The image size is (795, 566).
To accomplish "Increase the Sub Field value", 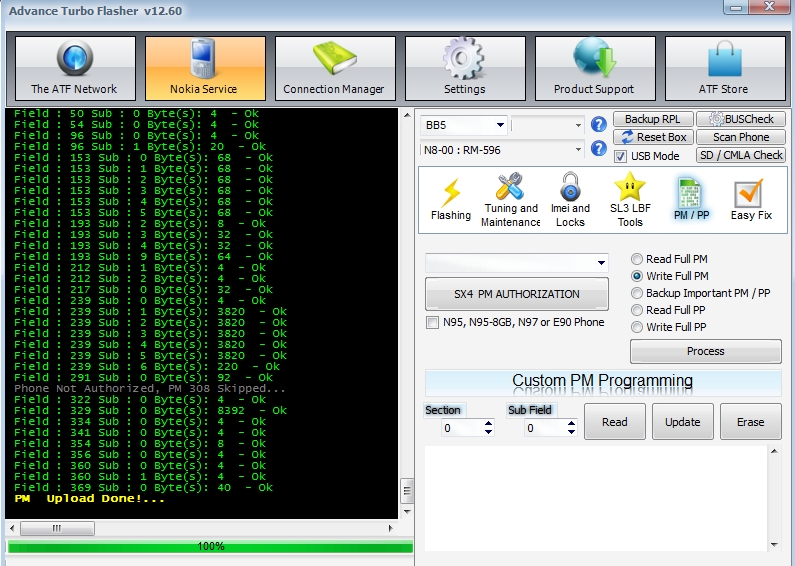I will [571, 423].
